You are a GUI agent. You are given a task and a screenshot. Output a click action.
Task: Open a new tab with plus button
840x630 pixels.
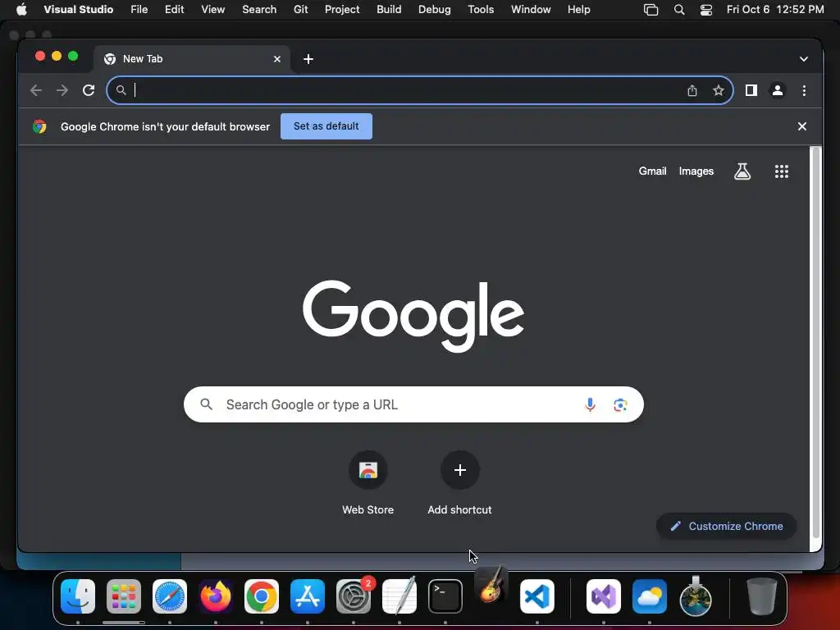[308, 59]
